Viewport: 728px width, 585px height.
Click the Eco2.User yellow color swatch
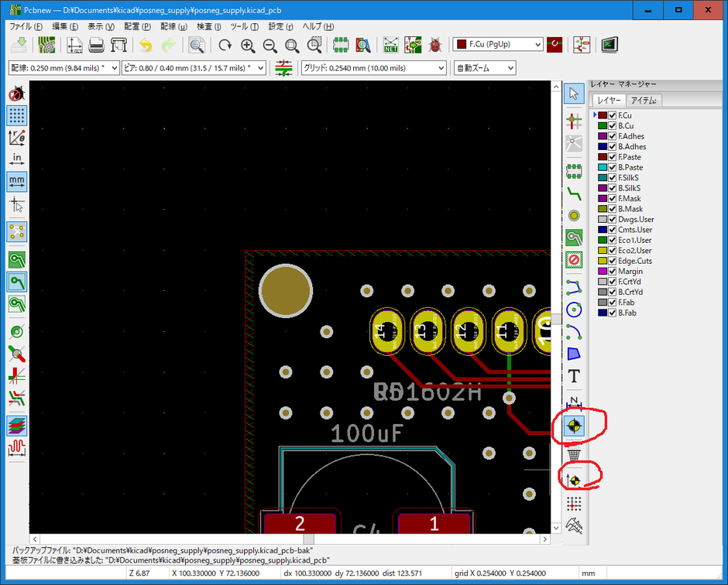tap(603, 251)
